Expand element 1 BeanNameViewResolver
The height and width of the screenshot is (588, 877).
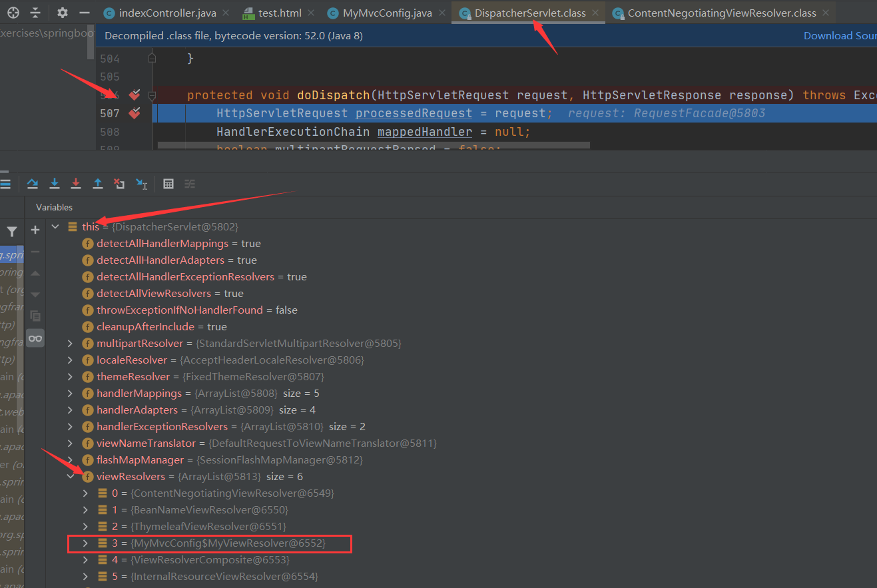point(85,510)
